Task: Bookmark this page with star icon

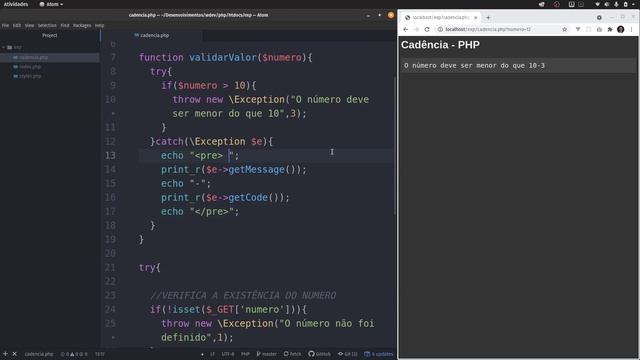Action: pyautogui.click(x=564, y=29)
